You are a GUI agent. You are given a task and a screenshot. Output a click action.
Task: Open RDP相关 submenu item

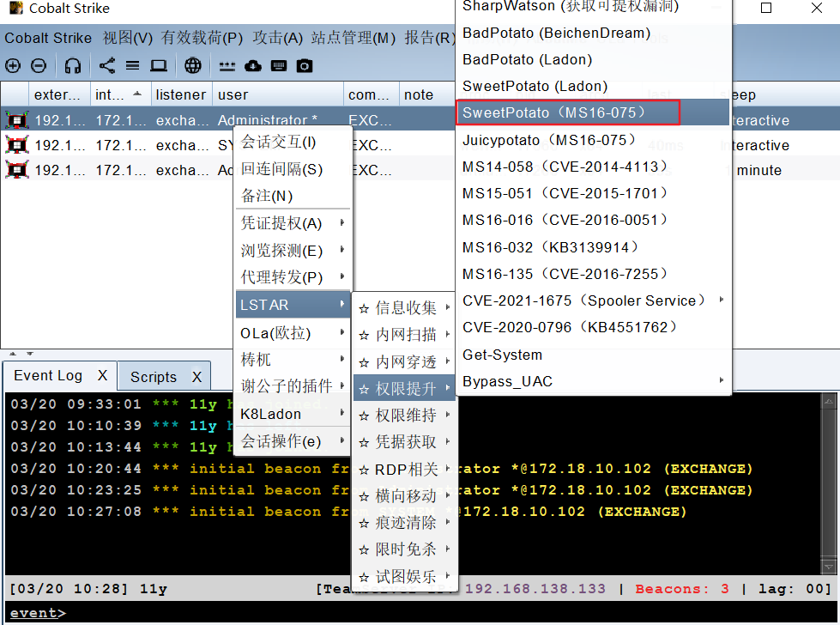(404, 470)
